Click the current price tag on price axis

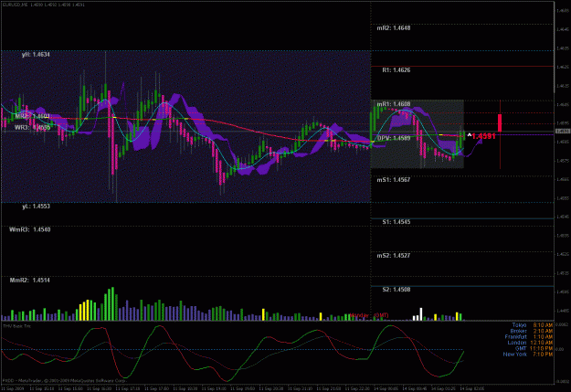point(563,132)
